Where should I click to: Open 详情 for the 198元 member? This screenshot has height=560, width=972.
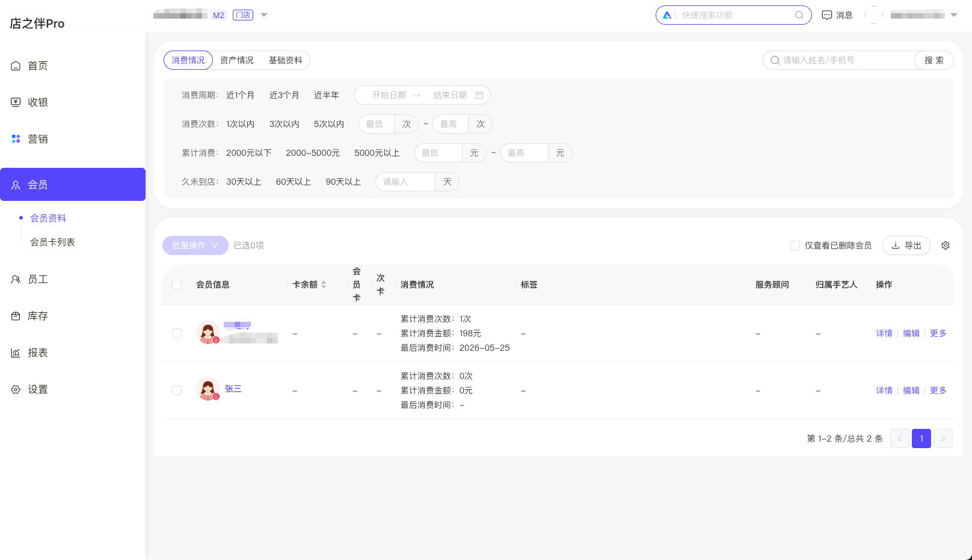coord(884,333)
